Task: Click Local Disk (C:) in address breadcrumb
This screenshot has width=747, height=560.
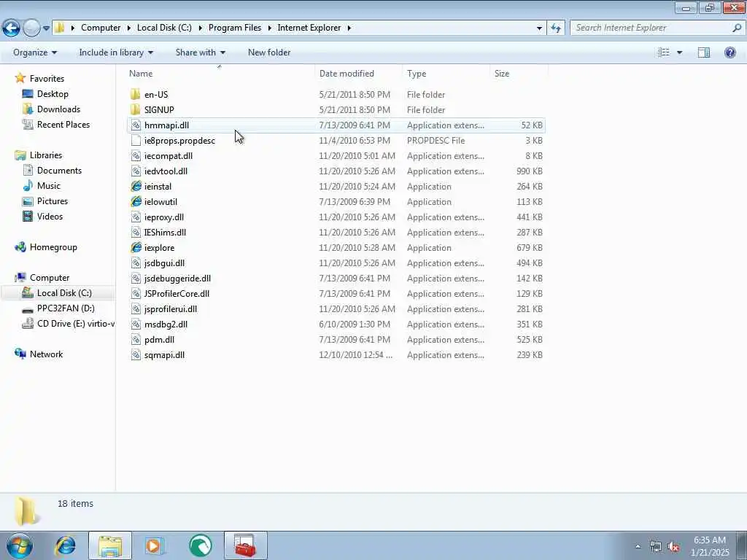Action: [x=164, y=28]
